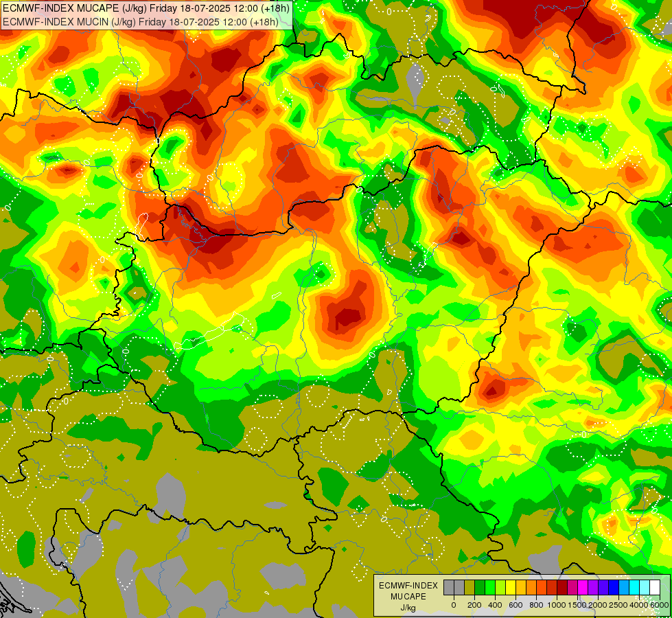The image size is (672, 618).
Task: Click the legend scale label 2000
Action: [x=598, y=605]
